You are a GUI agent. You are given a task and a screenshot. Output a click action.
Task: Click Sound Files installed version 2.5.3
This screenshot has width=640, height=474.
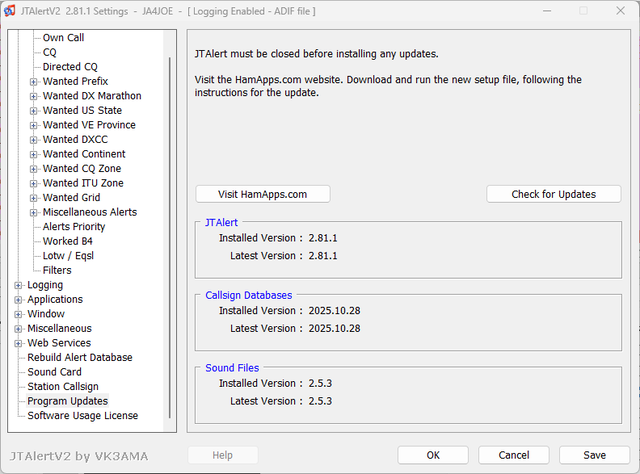(x=320, y=383)
